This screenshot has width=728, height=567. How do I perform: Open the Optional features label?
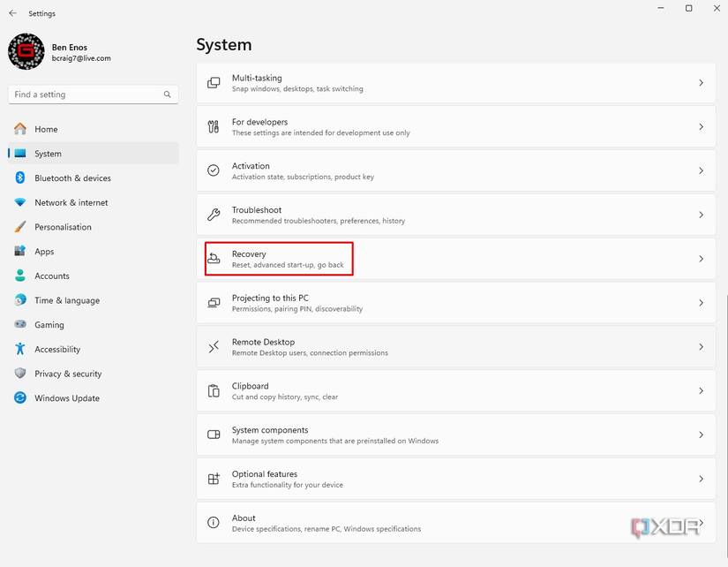[265, 474]
